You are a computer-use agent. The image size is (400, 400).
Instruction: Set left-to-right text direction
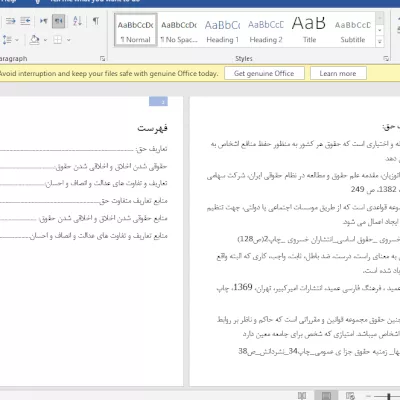pos(44,21)
